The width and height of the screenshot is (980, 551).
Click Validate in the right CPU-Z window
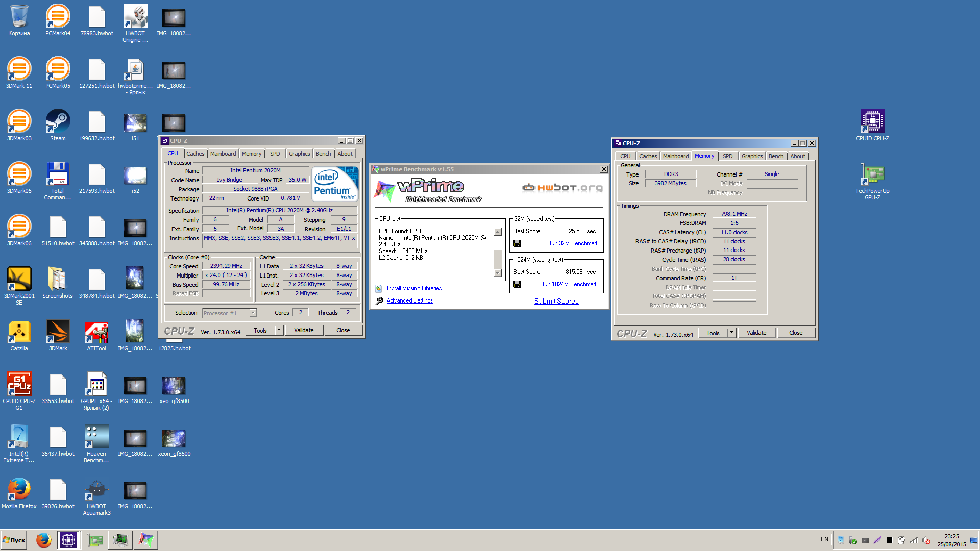(x=756, y=333)
